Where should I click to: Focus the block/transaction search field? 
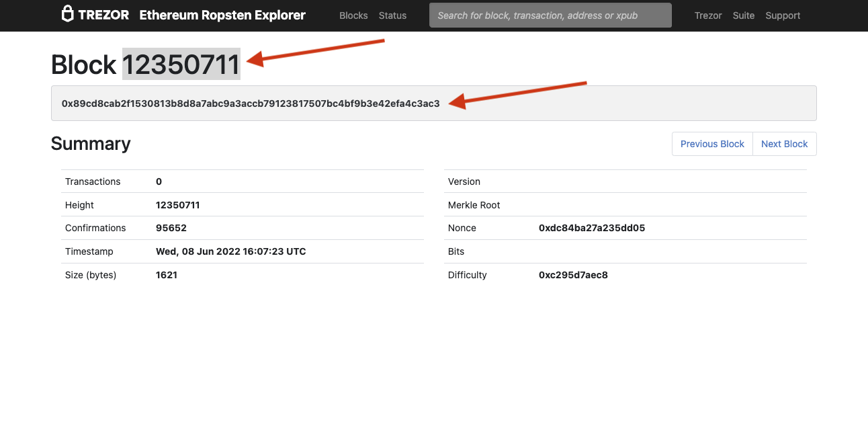550,15
